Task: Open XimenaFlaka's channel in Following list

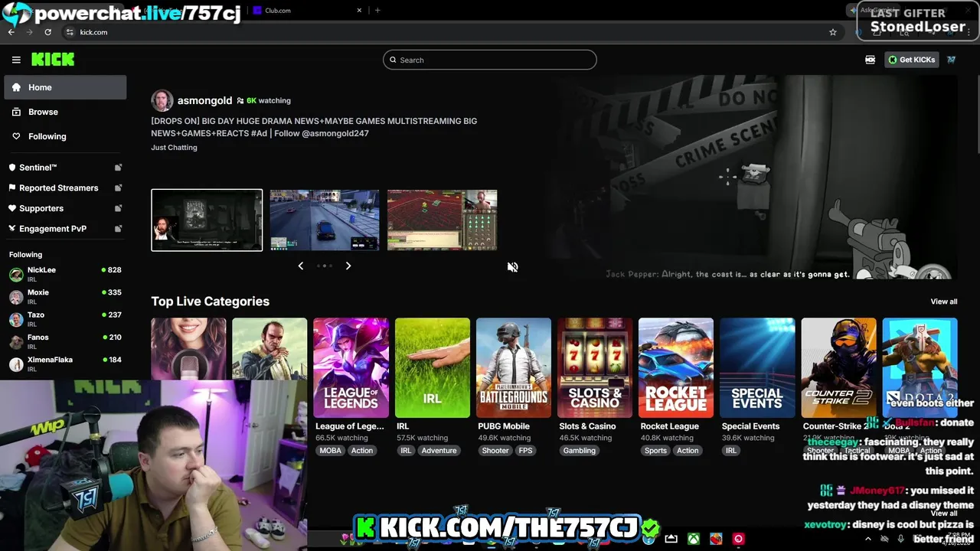Action: pos(65,364)
